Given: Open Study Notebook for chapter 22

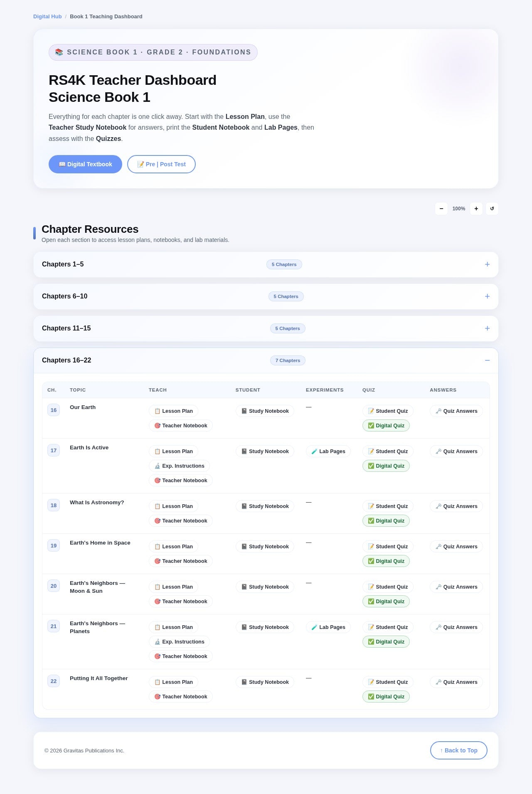Looking at the screenshot, I should (265, 682).
